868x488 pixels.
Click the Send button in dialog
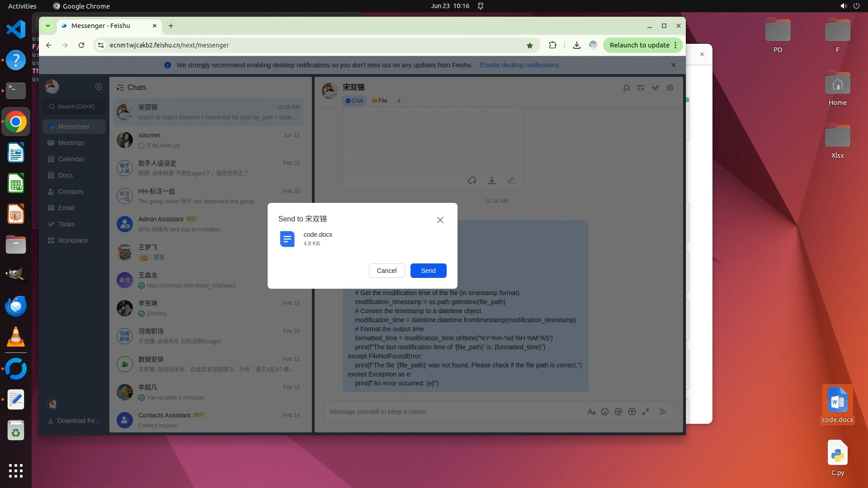pyautogui.click(x=428, y=271)
